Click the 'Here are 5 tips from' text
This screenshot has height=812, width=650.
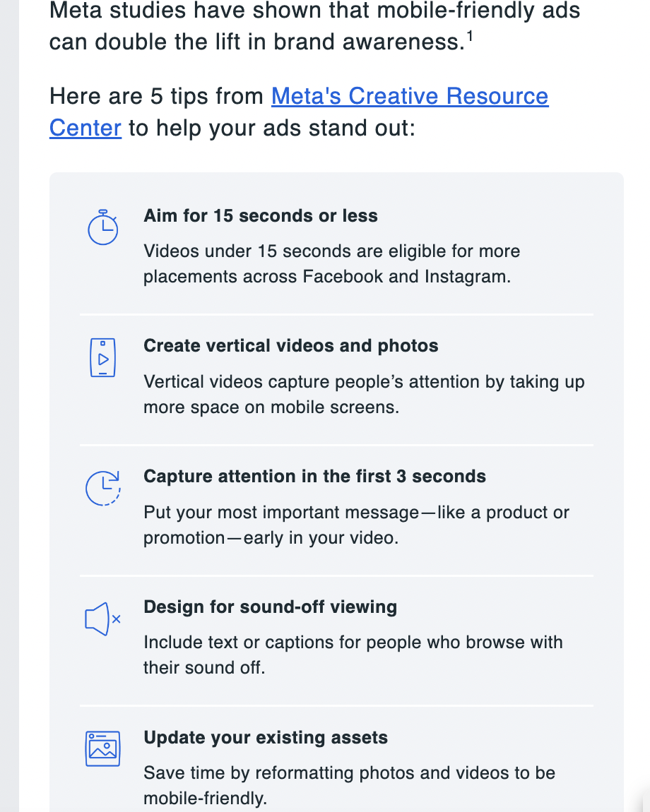click(157, 96)
